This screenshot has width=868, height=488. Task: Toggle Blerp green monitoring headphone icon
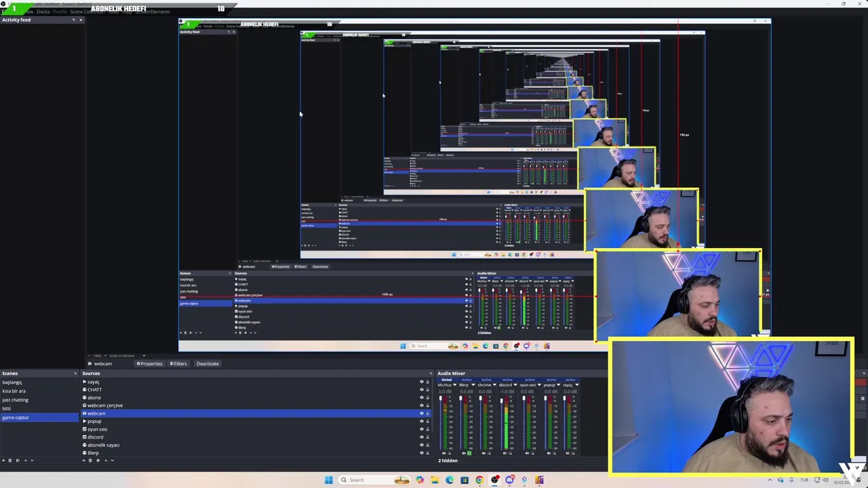pos(469,453)
